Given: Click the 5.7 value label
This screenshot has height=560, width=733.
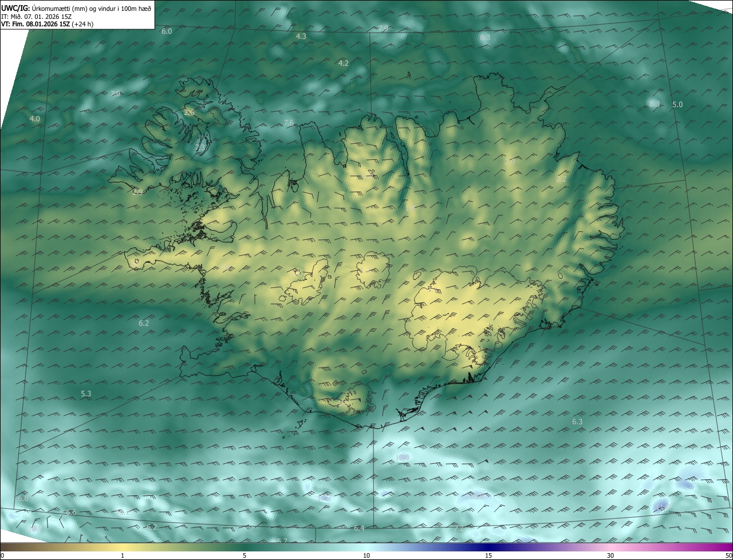Looking at the screenshot, I should pos(282,541).
